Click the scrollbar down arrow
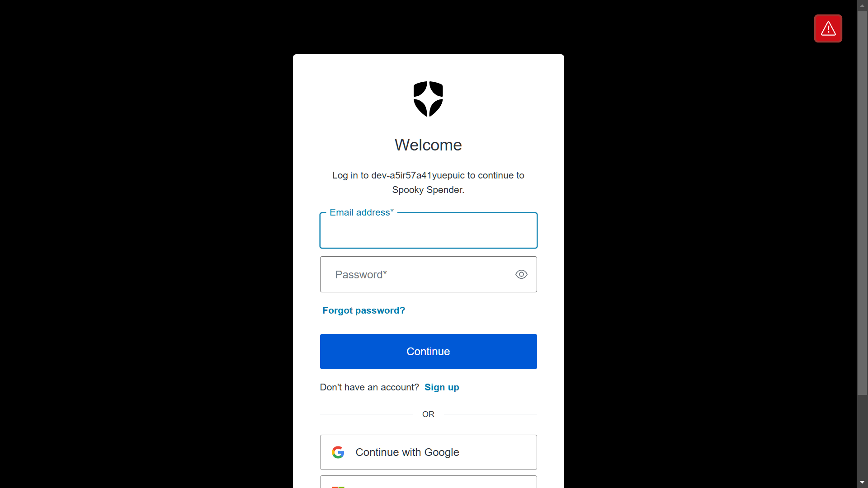 (862, 482)
